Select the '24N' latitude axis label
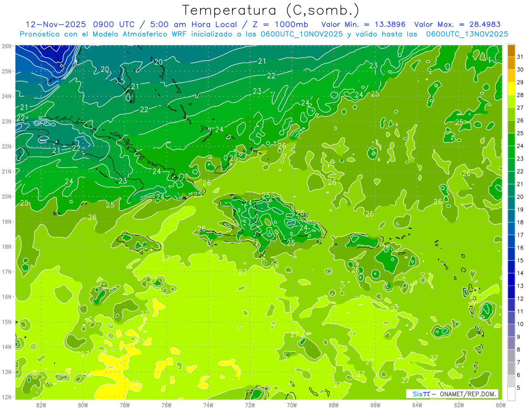Screen dimensions: 532x411 pyautogui.click(x=7, y=96)
